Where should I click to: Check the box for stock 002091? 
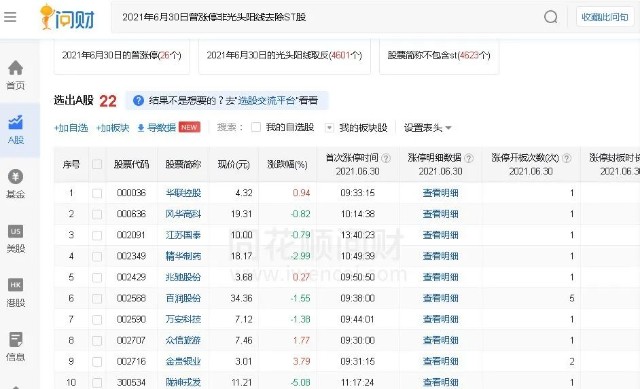click(x=97, y=236)
